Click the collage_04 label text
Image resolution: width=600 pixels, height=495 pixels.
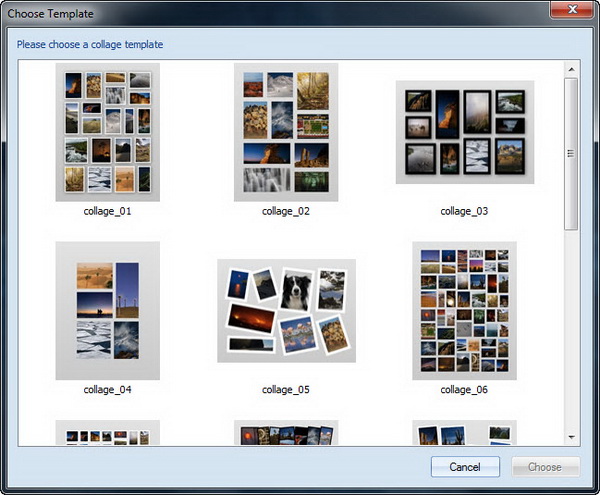click(x=108, y=389)
